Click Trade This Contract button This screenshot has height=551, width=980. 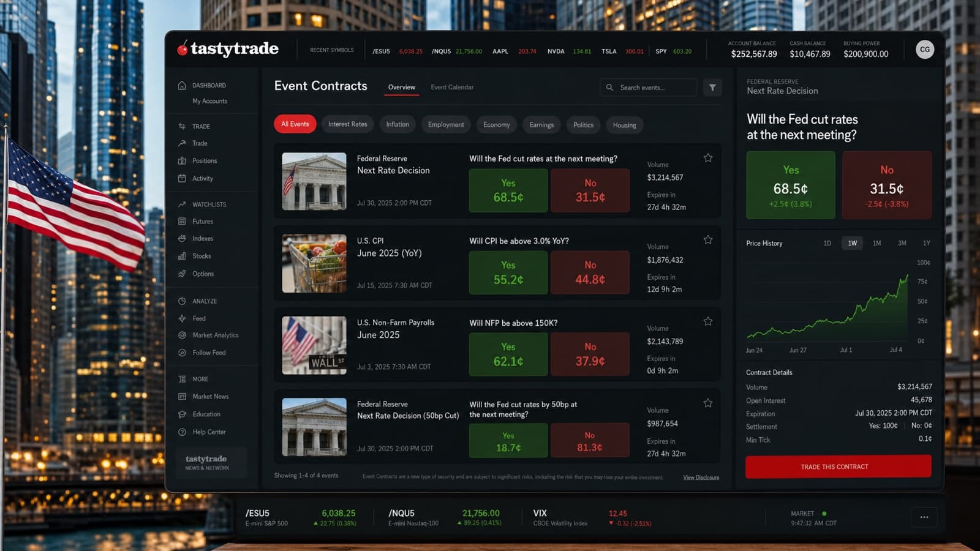[839, 467]
